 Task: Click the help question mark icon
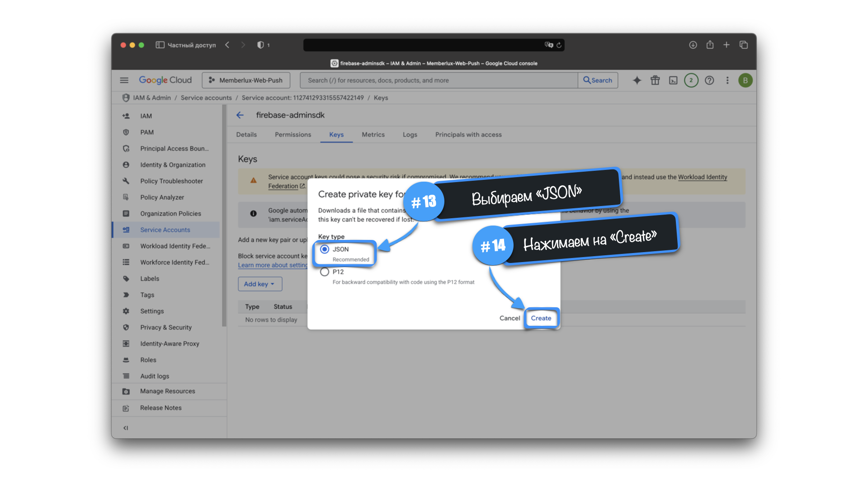(x=709, y=80)
